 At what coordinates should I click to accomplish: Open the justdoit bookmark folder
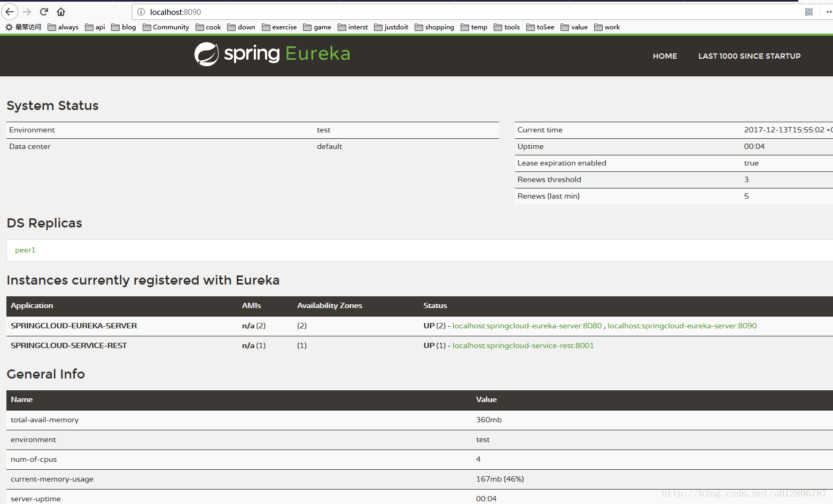pos(391,27)
